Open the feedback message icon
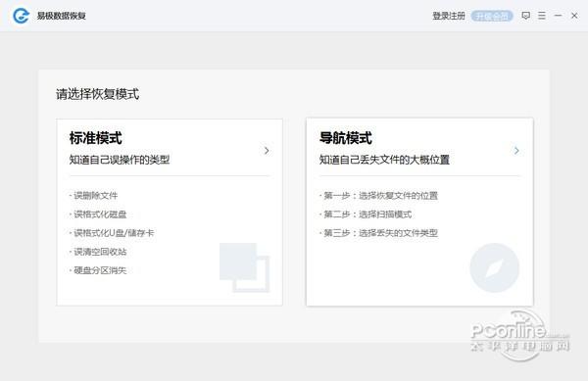This screenshot has width=588, height=381. (525, 16)
